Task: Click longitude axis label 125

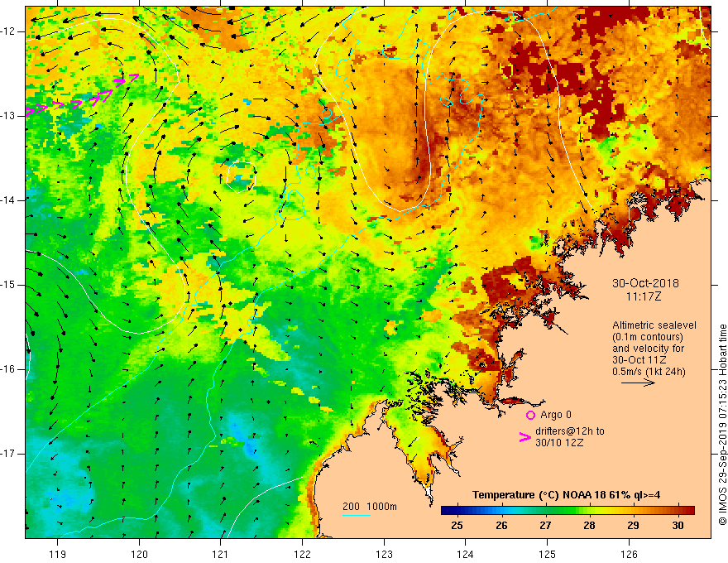Action: 548,554
